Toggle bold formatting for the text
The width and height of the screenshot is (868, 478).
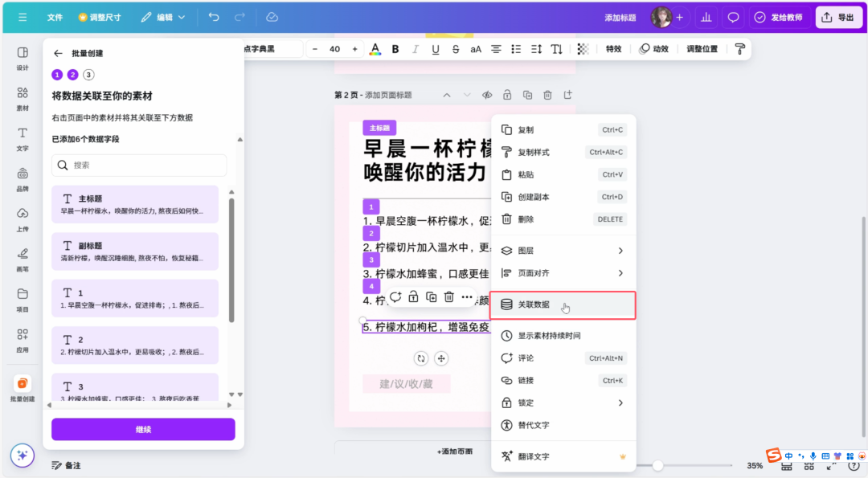click(x=395, y=49)
